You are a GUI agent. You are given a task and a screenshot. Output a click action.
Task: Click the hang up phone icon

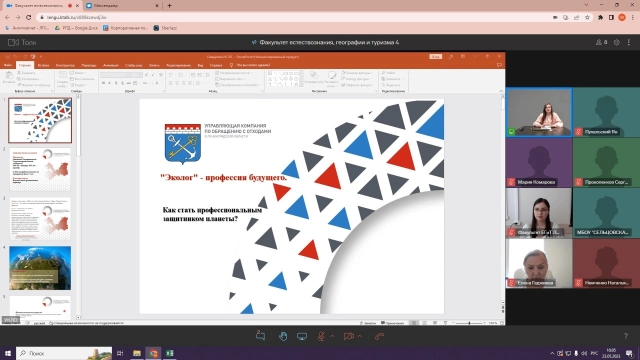380,336
